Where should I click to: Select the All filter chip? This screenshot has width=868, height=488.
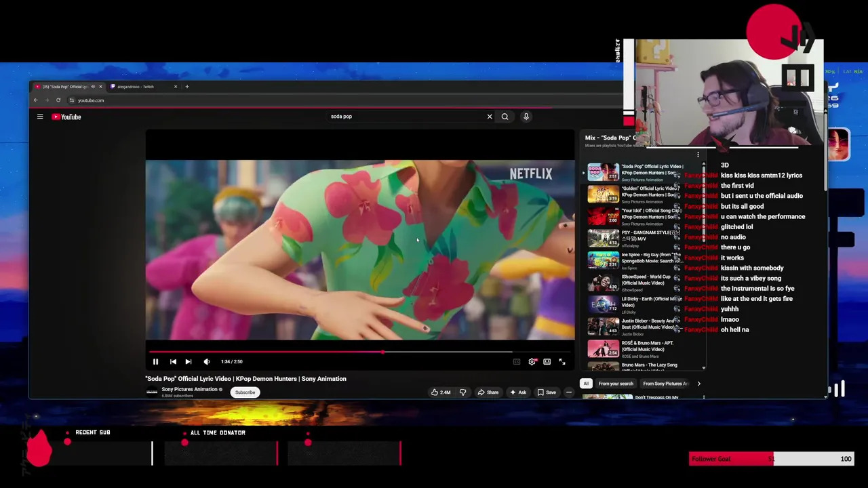click(586, 384)
